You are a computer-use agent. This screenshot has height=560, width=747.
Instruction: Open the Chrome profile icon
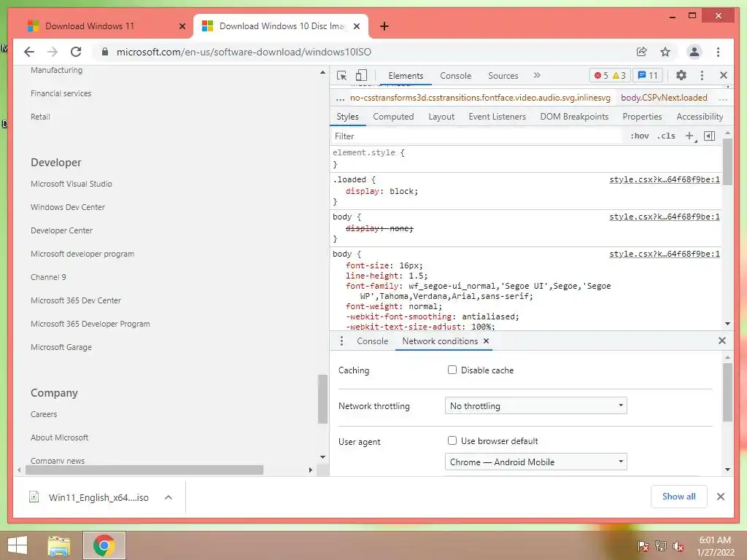pos(694,52)
